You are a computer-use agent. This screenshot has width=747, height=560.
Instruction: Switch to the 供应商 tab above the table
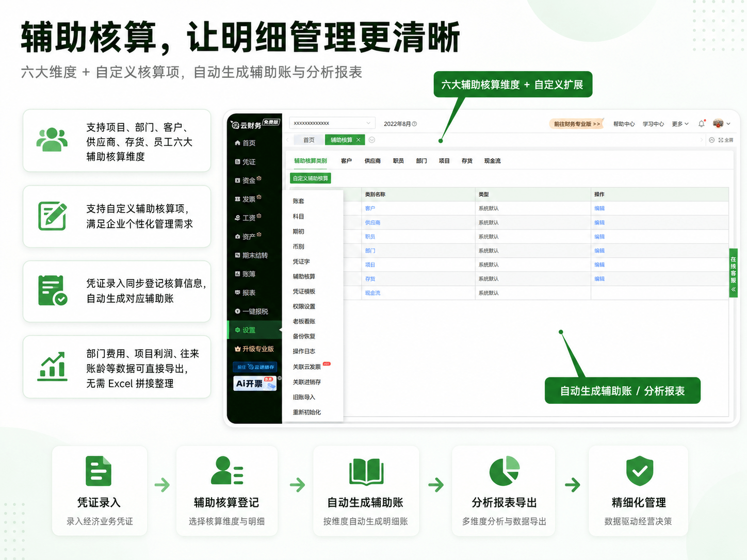pos(372,161)
